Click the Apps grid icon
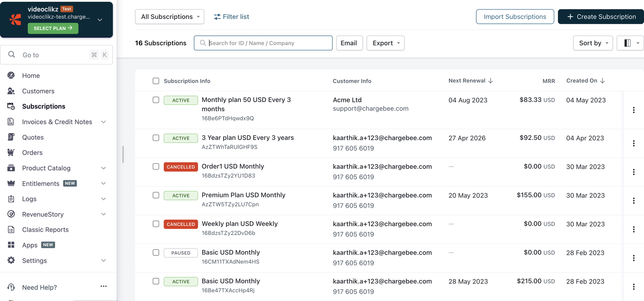Viewport: 644px width, 301px height. 11,245
